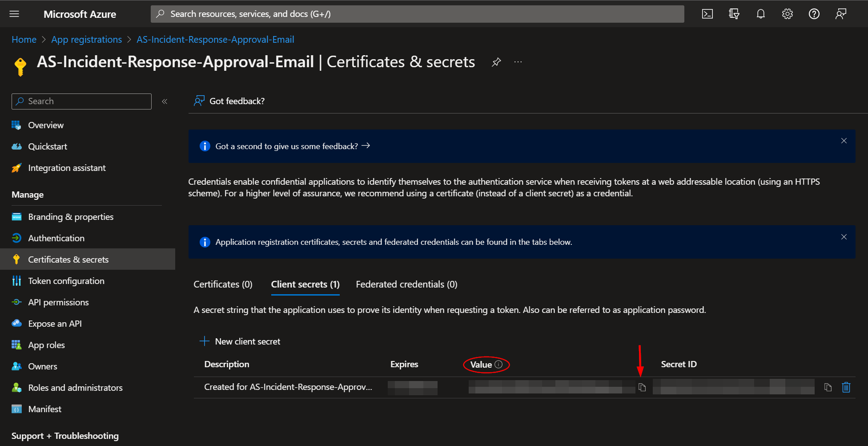Viewport: 868px width, 446px height.
Task: Click the Secret ID column header
Action: (679, 365)
